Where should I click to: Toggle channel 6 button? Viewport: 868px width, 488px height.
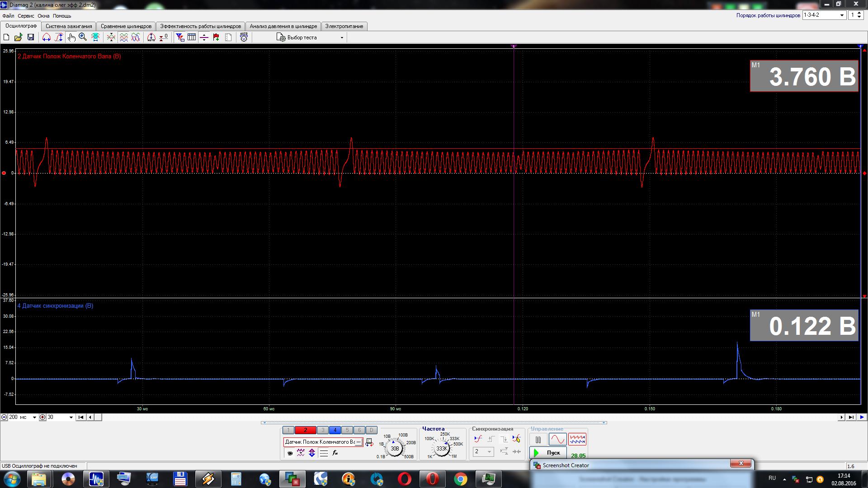[x=359, y=430]
